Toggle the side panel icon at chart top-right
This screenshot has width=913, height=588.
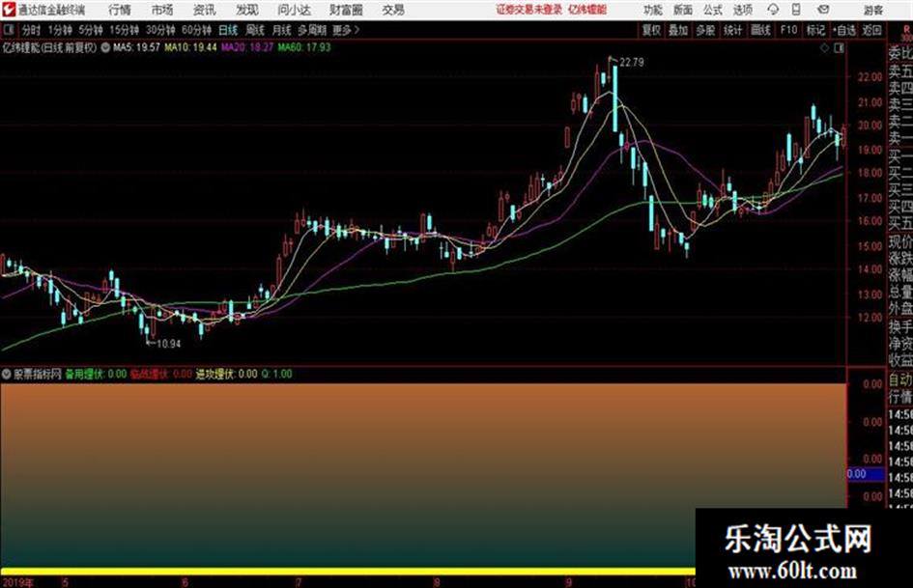[839, 48]
